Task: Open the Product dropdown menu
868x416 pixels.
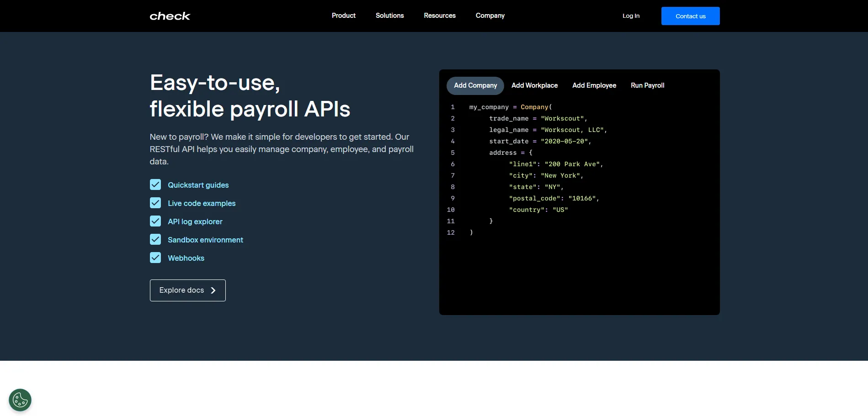Action: 343,16
